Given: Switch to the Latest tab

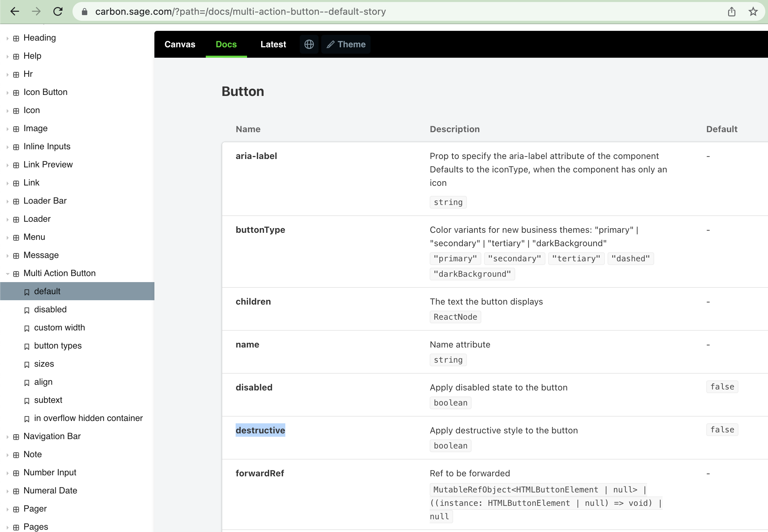Looking at the screenshot, I should click(x=273, y=44).
